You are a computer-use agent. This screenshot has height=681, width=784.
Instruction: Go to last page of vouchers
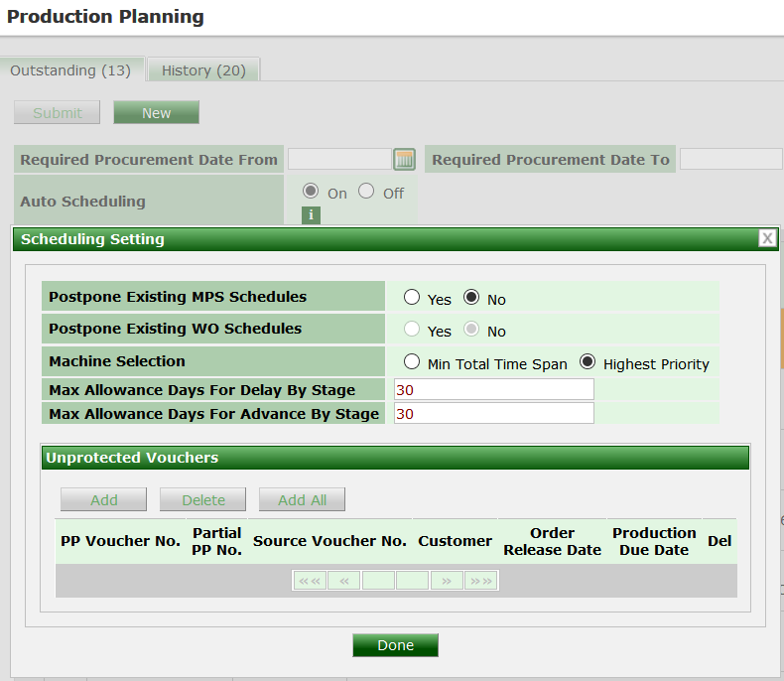click(x=480, y=581)
